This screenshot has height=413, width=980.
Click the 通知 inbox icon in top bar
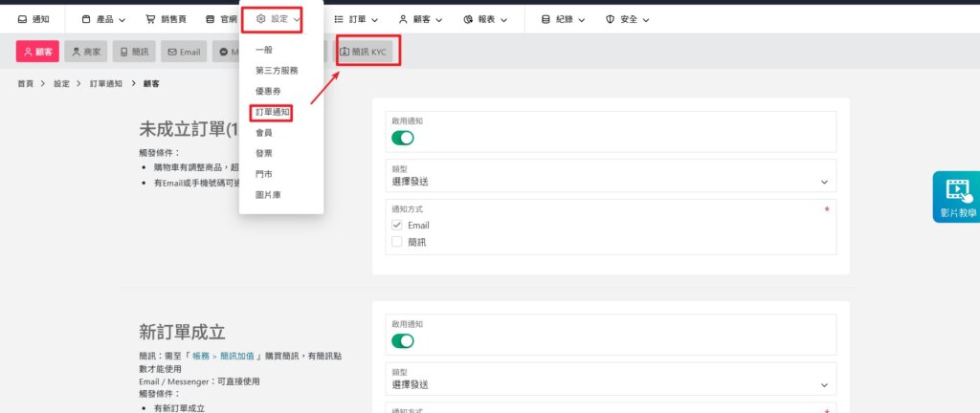coord(22,19)
